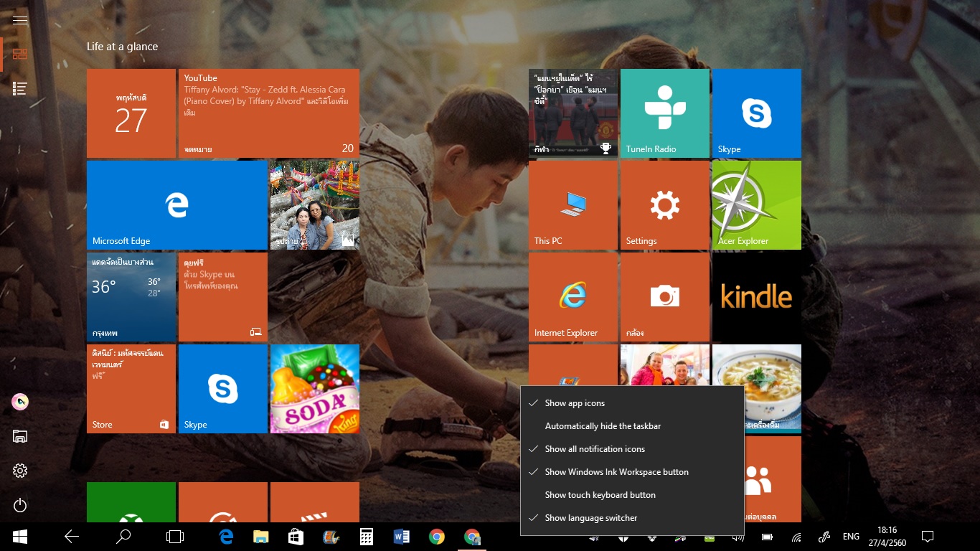This screenshot has width=980, height=551.
Task: Open the Camera tile labeled กล้อง
Action: point(665,297)
